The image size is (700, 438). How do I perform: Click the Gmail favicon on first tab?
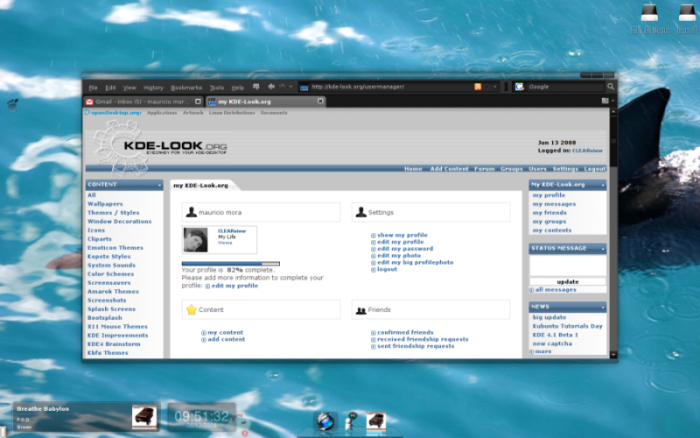click(x=89, y=102)
